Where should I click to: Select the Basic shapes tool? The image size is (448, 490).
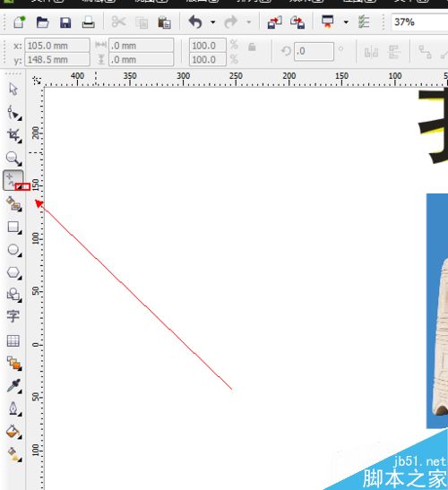[13, 295]
